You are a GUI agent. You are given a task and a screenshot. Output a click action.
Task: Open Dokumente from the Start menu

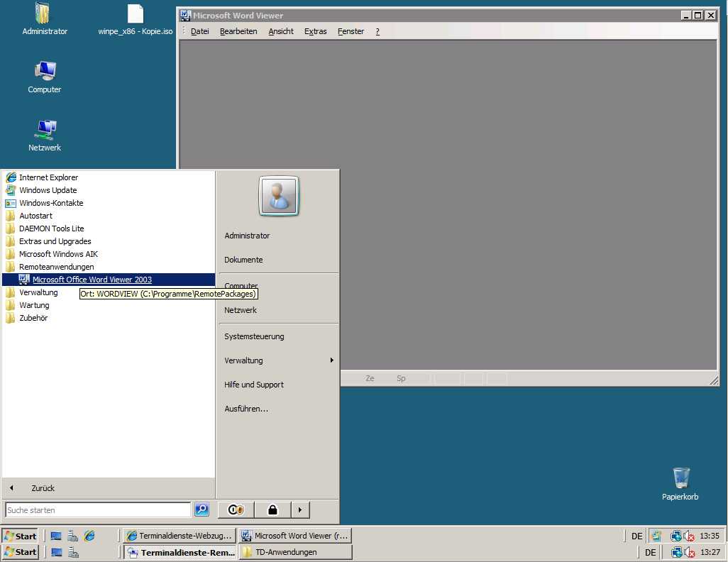243,260
